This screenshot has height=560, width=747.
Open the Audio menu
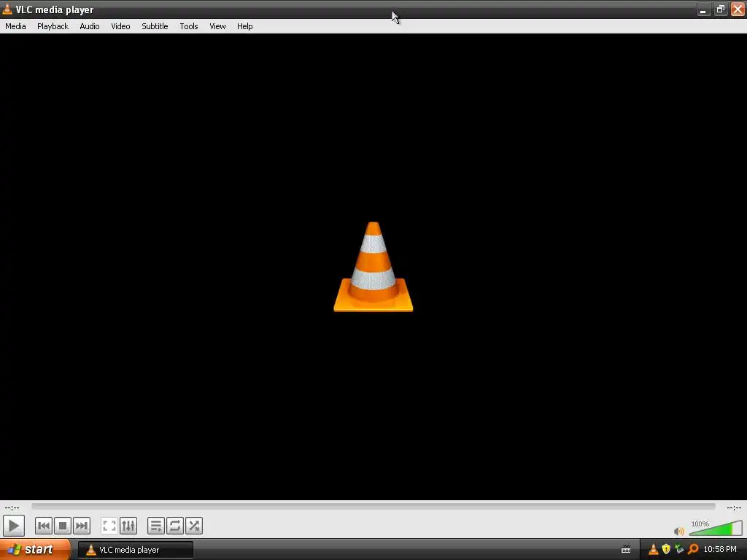[90, 26]
